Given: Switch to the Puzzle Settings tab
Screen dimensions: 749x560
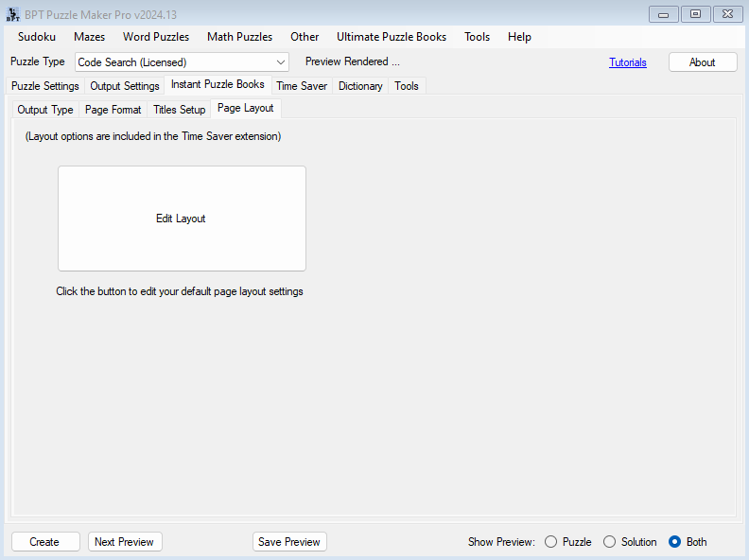Looking at the screenshot, I should (x=45, y=86).
